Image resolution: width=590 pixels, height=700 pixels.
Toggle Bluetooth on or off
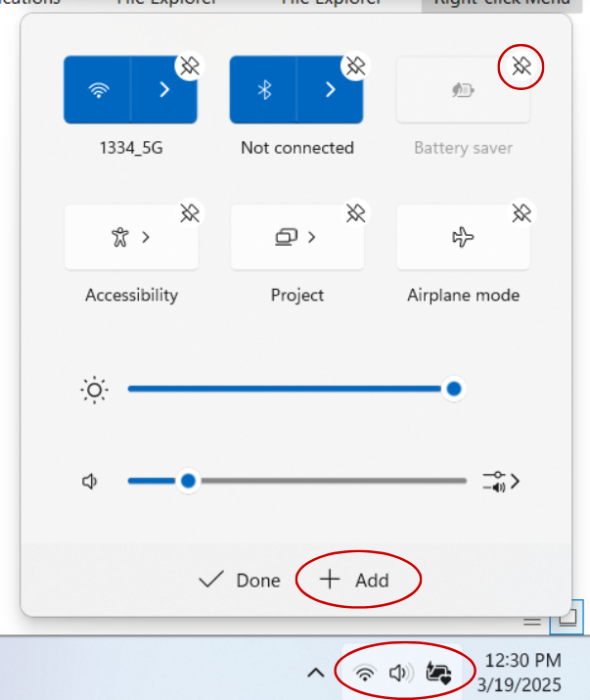[x=263, y=90]
